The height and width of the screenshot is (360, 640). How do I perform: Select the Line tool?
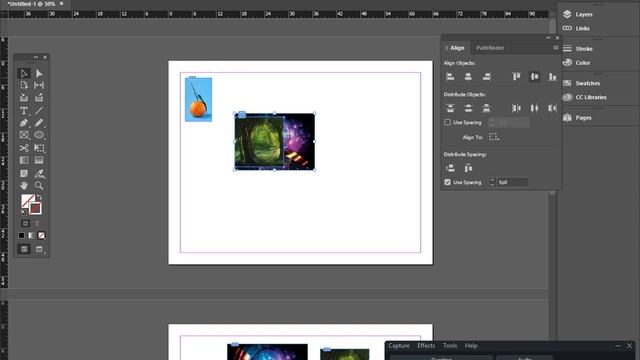point(39,111)
